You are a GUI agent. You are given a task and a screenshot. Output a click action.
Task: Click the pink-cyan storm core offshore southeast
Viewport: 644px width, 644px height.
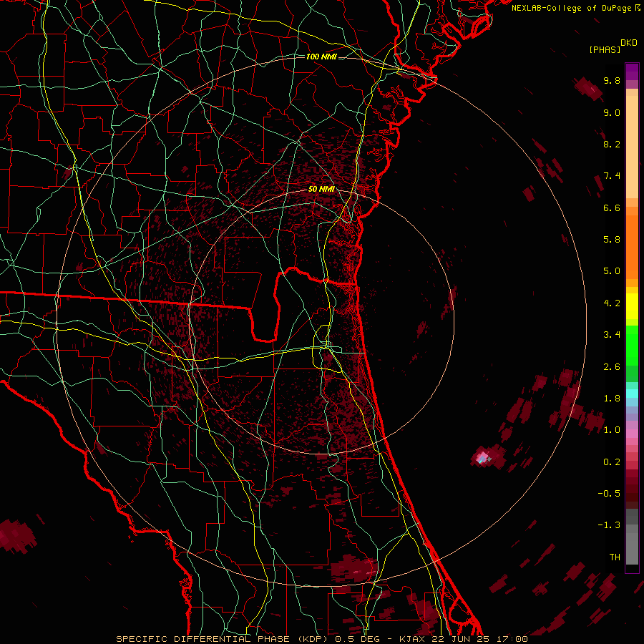[482, 457]
